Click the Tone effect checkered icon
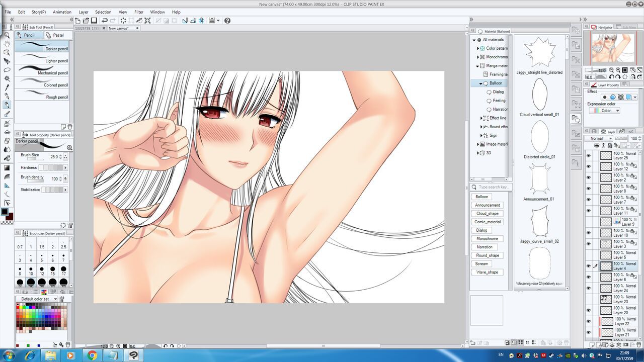644x362 pixels. [620, 97]
